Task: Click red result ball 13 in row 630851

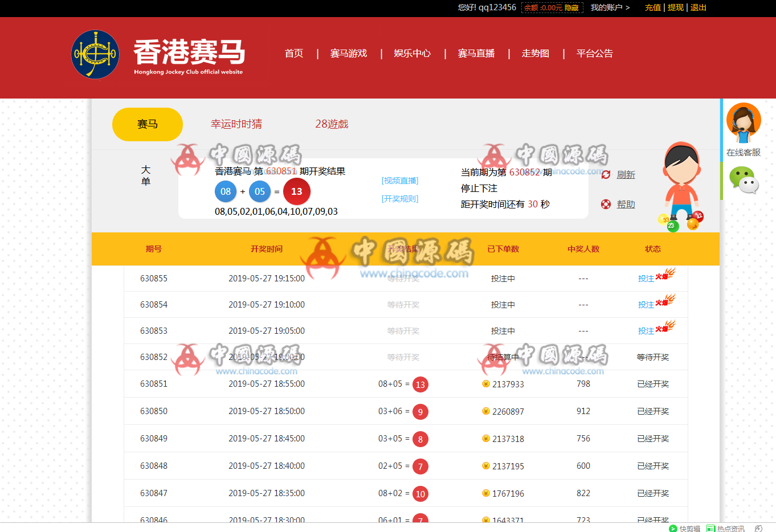Action: [420, 384]
